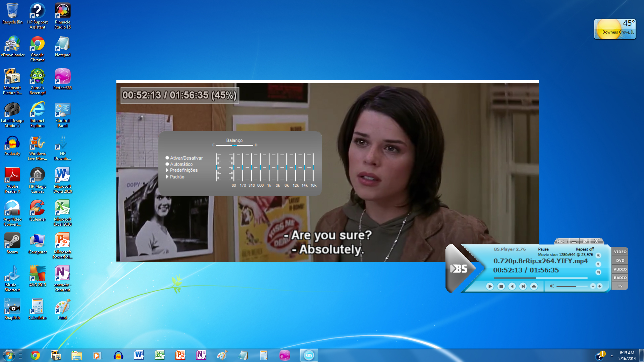This screenshot has width=644, height=362.
Task: Click the Play button in BS.Player
Action: tap(490, 286)
